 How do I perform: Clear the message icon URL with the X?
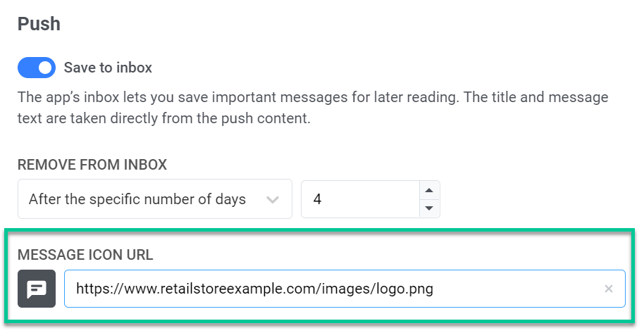tap(609, 289)
